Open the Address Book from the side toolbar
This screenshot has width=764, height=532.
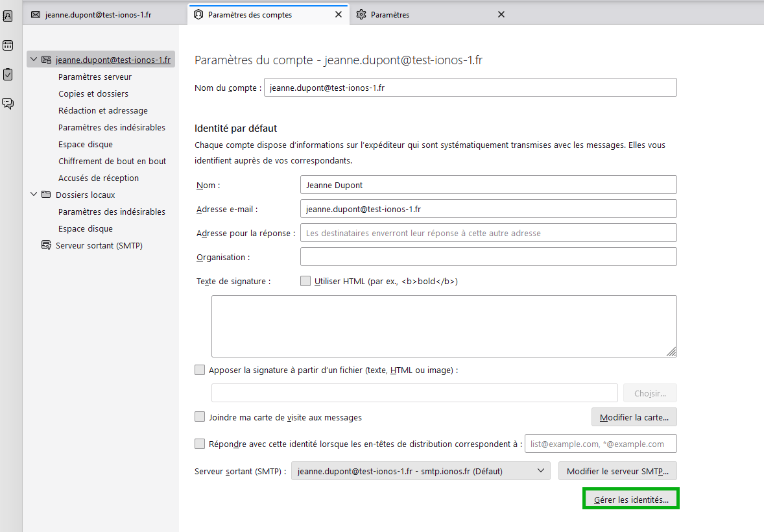tap(8, 16)
